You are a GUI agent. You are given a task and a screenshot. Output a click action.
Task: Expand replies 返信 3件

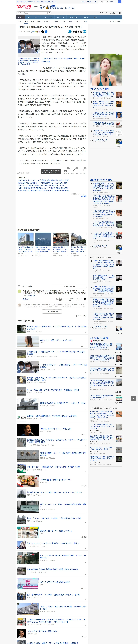coord(26,299)
